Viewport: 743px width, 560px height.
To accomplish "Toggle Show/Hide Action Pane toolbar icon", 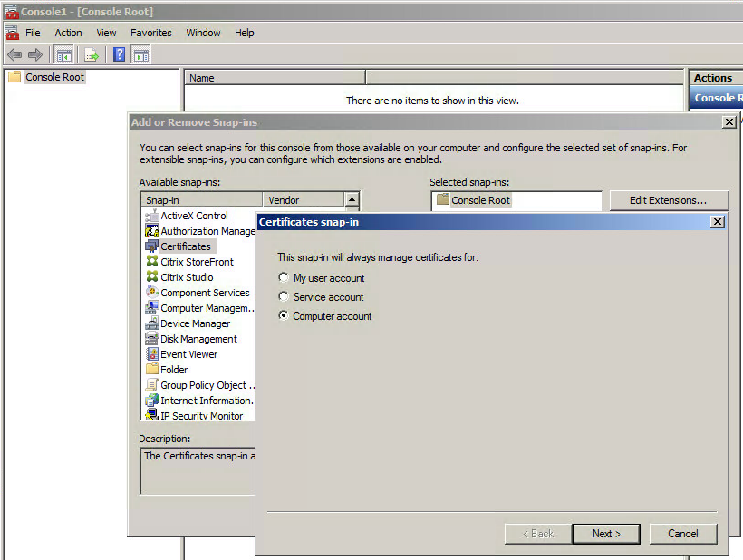I will (x=140, y=55).
